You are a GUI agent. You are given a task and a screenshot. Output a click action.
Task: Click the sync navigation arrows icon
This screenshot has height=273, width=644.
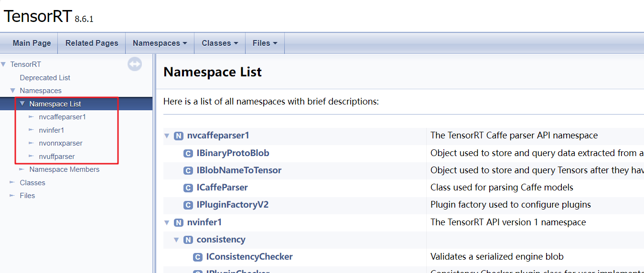point(135,64)
